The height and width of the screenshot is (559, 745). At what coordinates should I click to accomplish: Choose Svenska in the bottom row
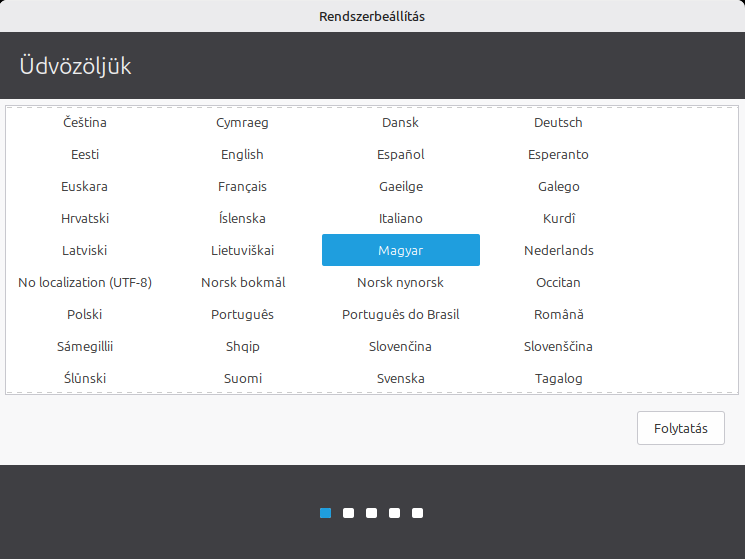coord(400,378)
